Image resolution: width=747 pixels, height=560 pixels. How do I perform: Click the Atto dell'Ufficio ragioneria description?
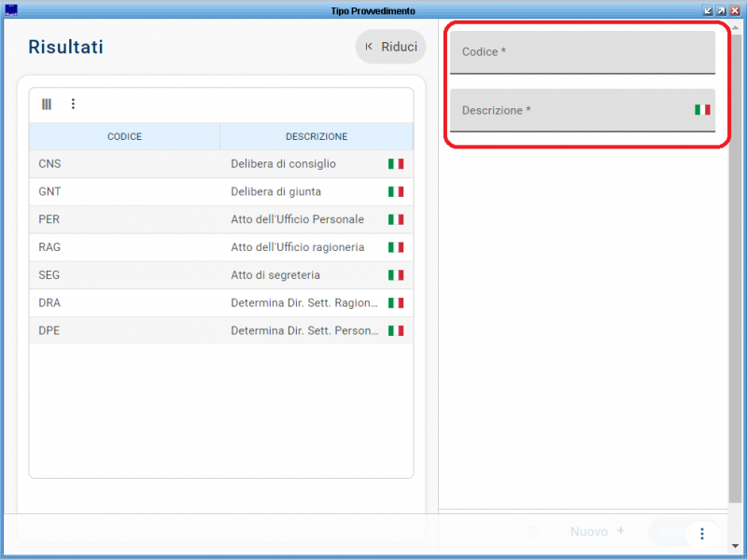coord(298,247)
